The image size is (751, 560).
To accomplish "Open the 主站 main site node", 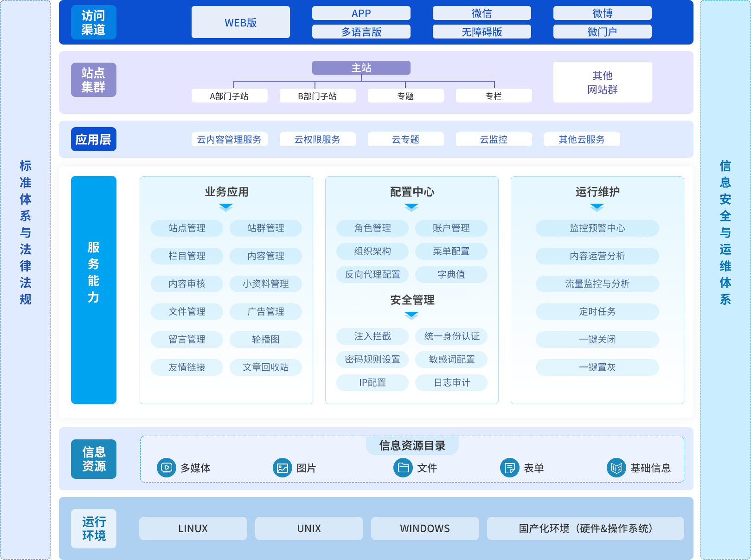I will [361, 68].
